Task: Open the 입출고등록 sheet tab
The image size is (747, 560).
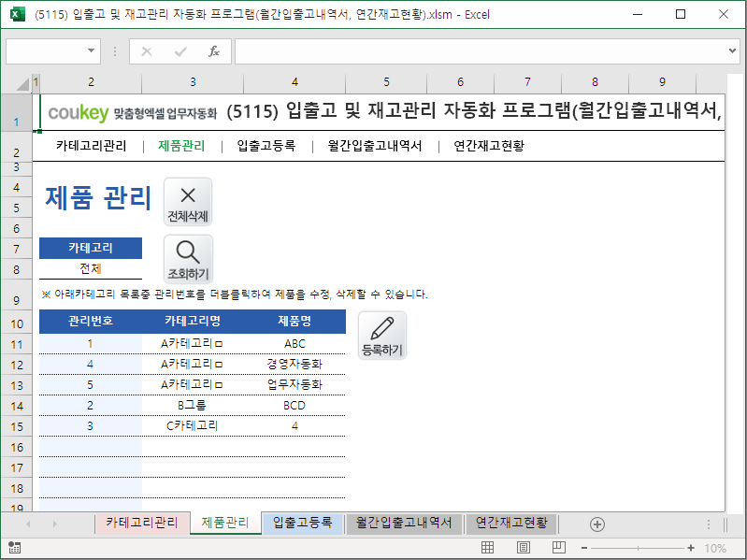Action: click(x=302, y=523)
